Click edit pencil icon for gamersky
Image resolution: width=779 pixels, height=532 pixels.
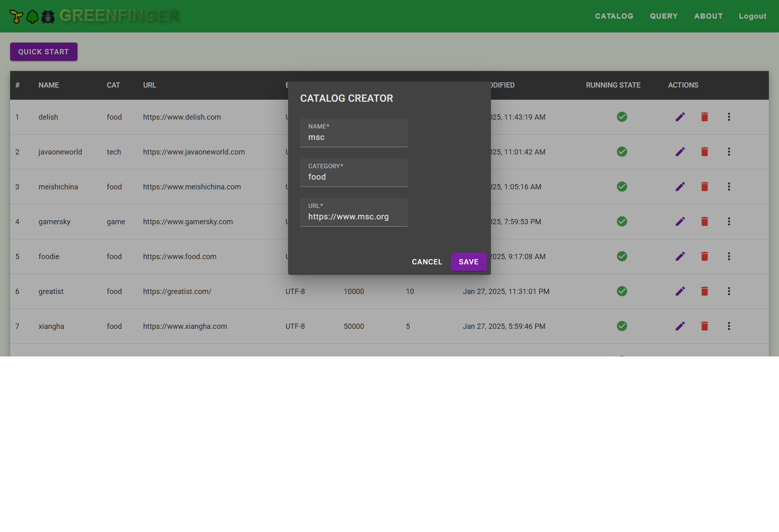coord(680,221)
